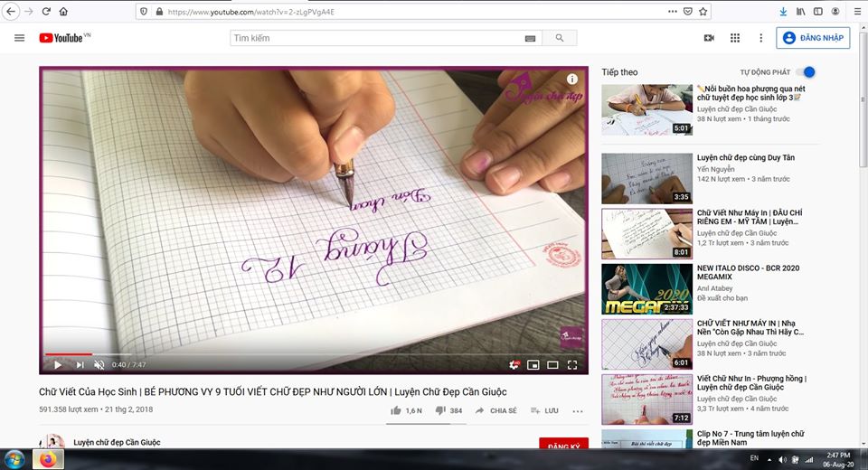Image resolution: width=868 pixels, height=470 pixels.
Task: Open Firefox from the Windows taskbar
Action: click(48, 459)
